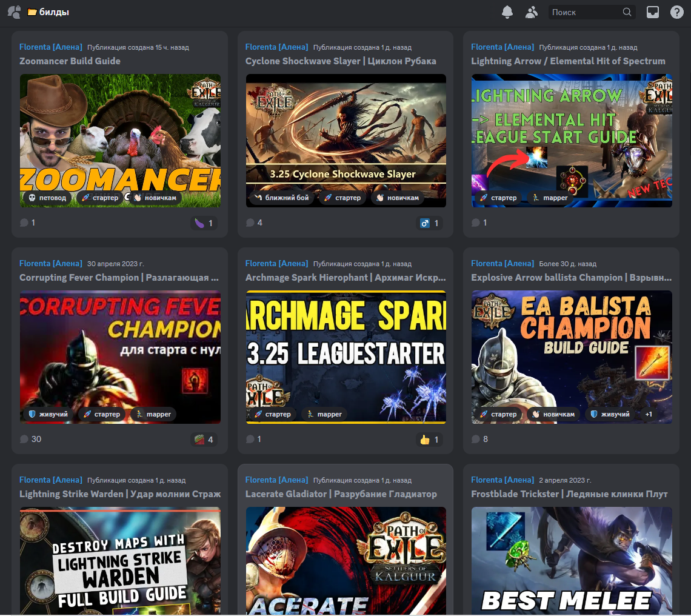Click comment count 1 on Archmage Spark post

pos(254,439)
